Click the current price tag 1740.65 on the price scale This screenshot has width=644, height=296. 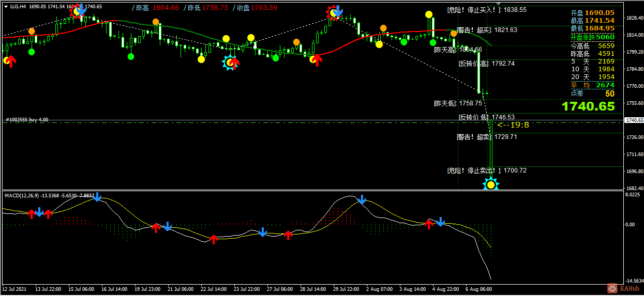click(x=634, y=120)
